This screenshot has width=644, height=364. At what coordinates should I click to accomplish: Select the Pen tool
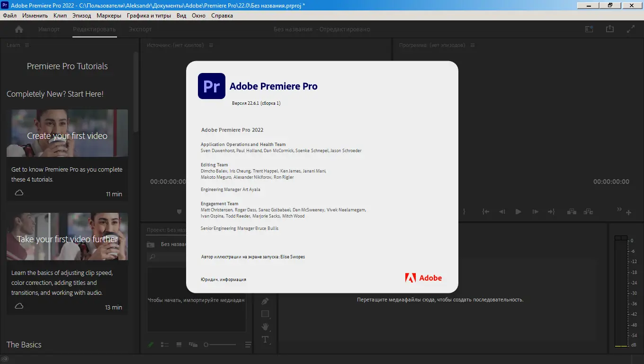pyautogui.click(x=265, y=301)
